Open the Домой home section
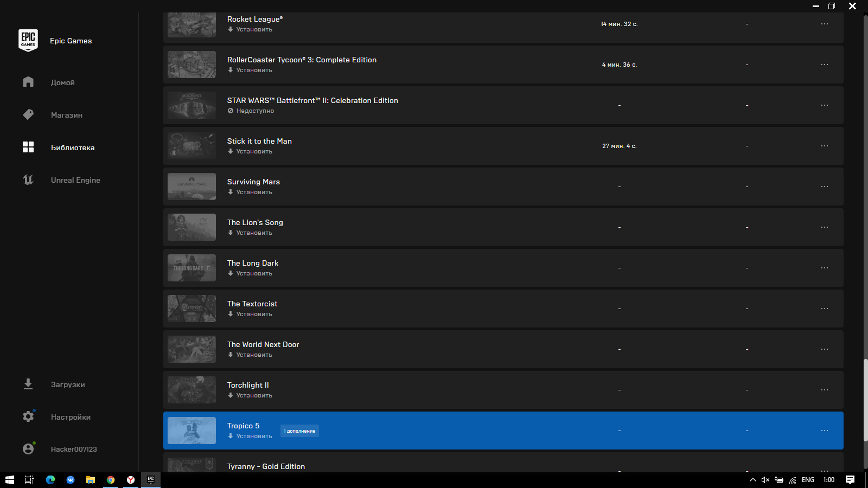 pos(62,82)
